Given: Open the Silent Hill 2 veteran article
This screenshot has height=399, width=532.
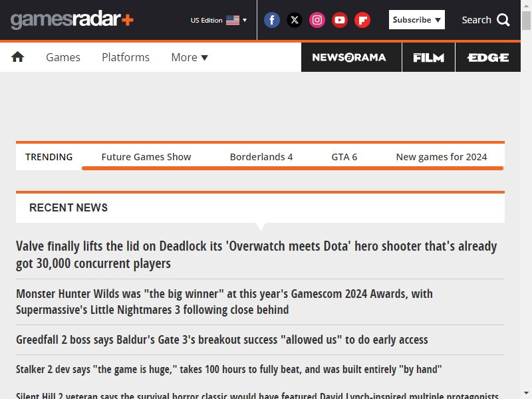Looking at the screenshot, I should coord(257,395).
